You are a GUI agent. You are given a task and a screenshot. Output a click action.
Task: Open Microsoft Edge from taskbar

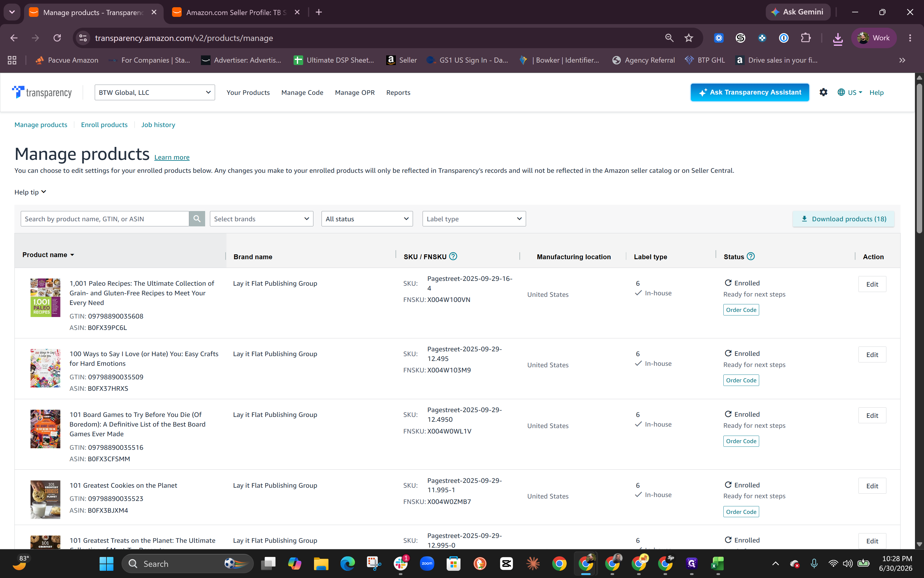tap(347, 564)
